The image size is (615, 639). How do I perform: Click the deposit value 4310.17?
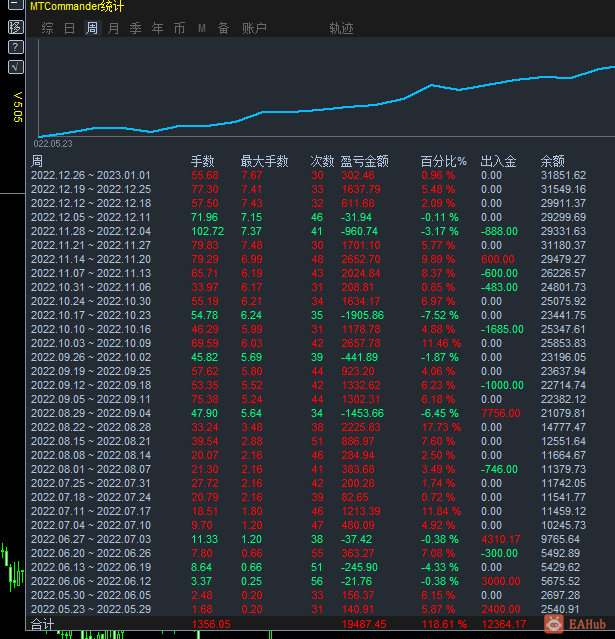pos(501,539)
